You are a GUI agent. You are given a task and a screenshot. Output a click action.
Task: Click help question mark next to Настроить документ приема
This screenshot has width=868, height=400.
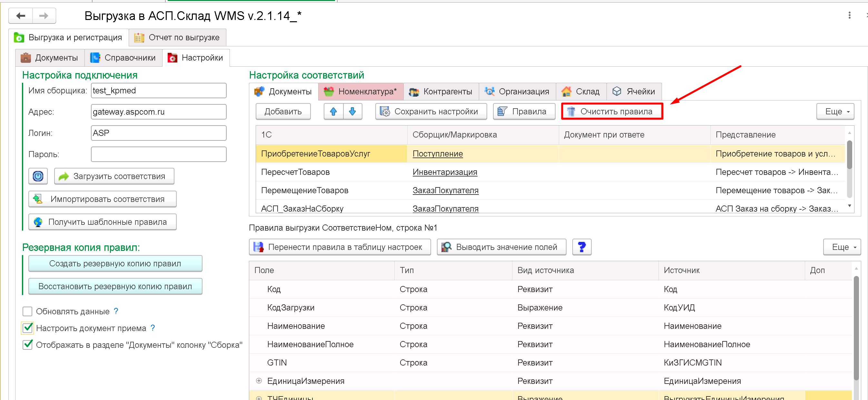pos(153,328)
